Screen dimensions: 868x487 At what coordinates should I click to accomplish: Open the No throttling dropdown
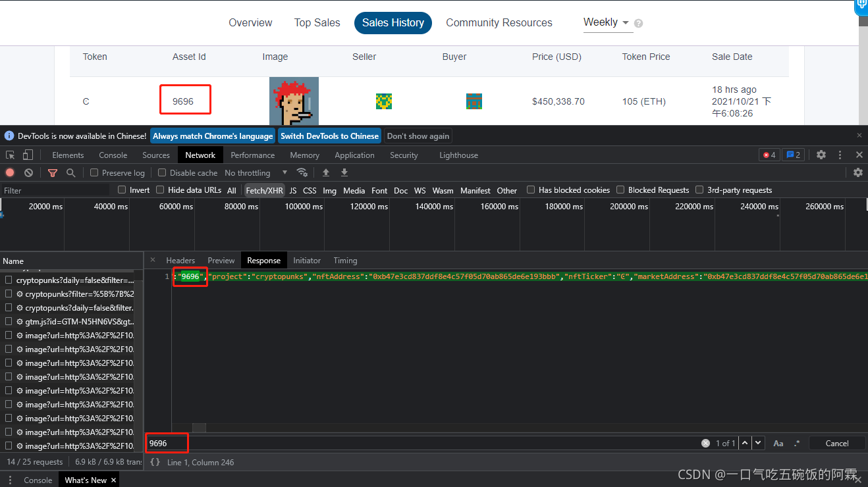[x=256, y=172]
